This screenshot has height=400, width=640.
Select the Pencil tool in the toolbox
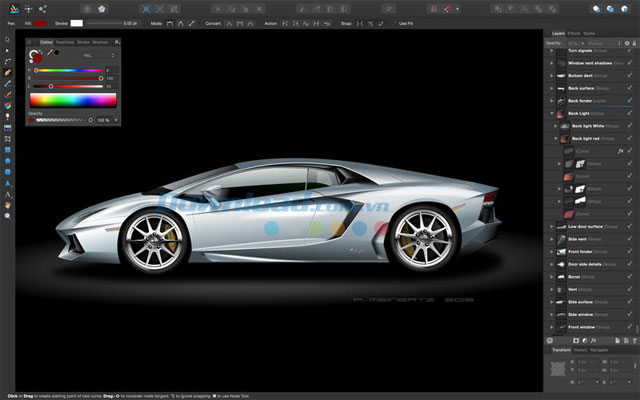tap(7, 84)
